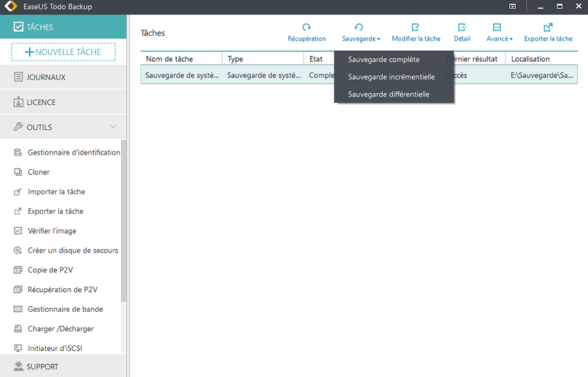Select Créer un disque de secours
The width and height of the screenshot is (588, 377).
tap(72, 250)
